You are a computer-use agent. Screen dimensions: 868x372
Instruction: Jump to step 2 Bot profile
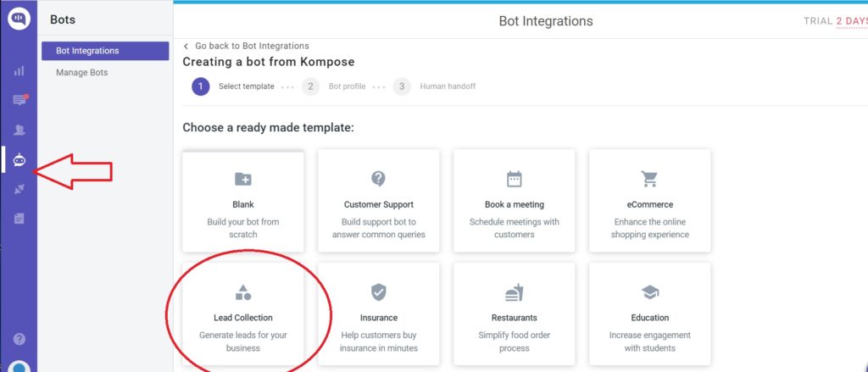337,86
